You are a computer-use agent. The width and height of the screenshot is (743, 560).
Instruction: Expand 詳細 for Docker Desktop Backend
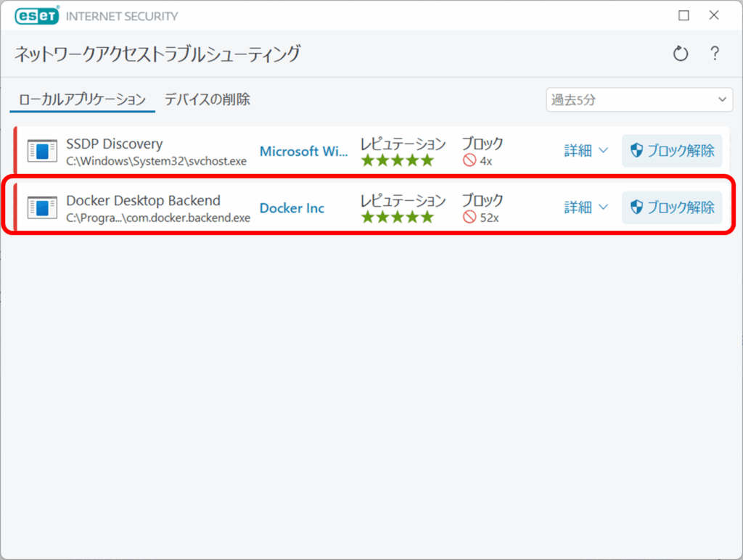[x=586, y=207]
